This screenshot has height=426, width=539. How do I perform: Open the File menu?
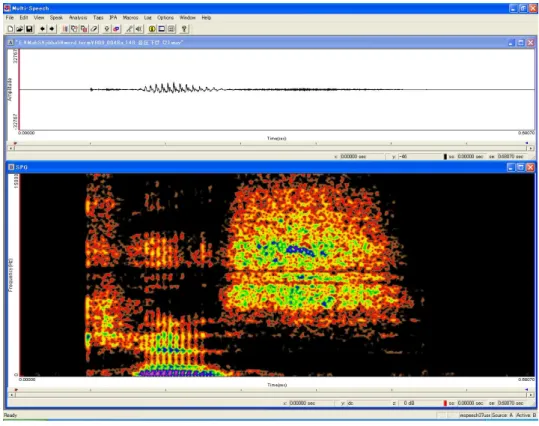coord(10,18)
